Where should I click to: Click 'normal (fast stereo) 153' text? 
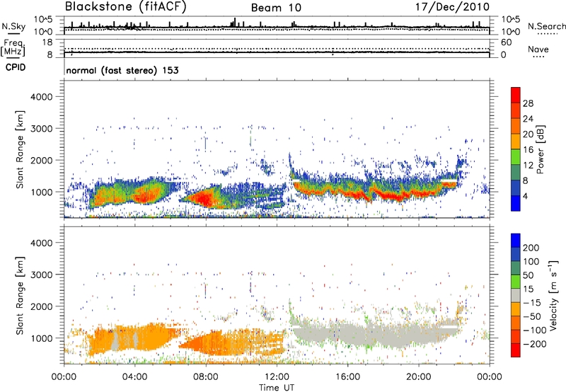(x=122, y=70)
